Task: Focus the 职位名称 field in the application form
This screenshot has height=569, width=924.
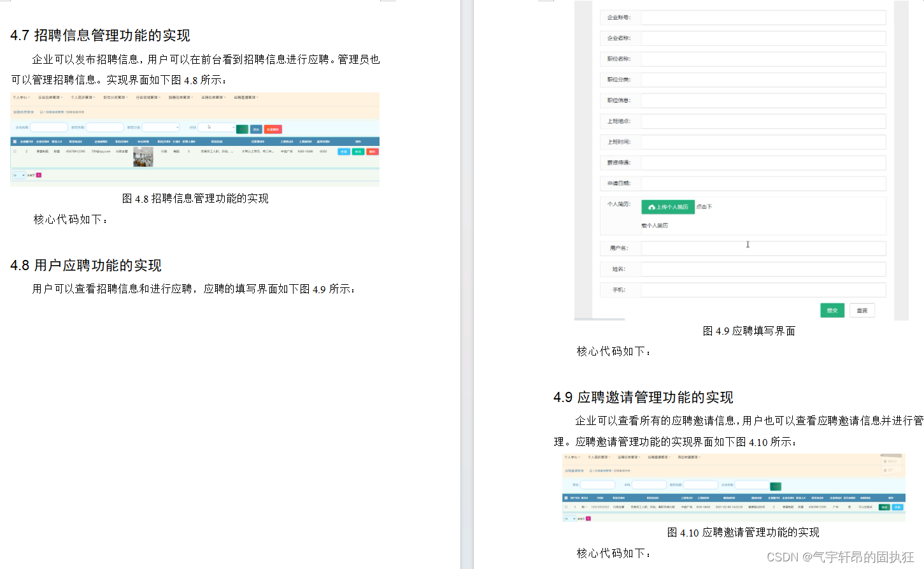Action: click(764, 59)
